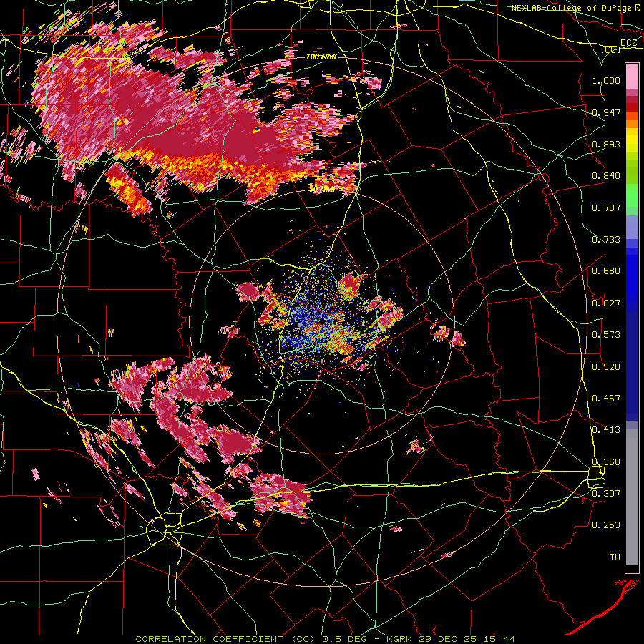This screenshot has width=644, height=644.
Task: Click the 100 NMI range ring label
Action: [321, 57]
